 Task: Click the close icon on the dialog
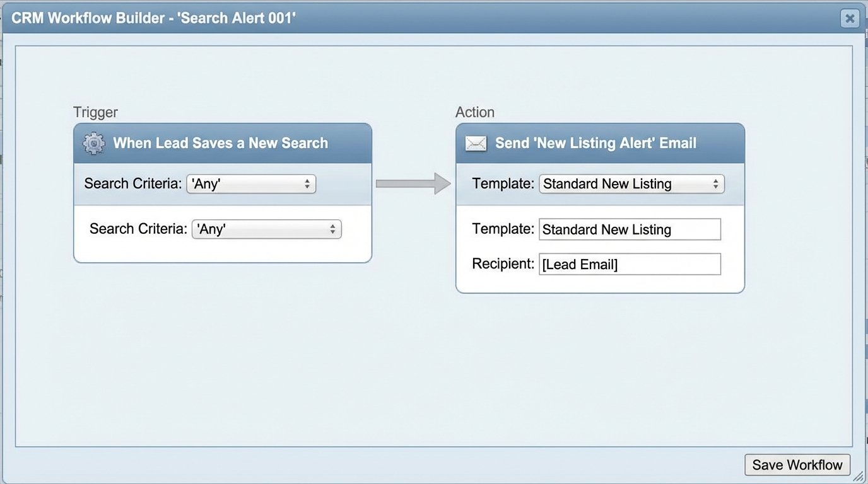850,18
